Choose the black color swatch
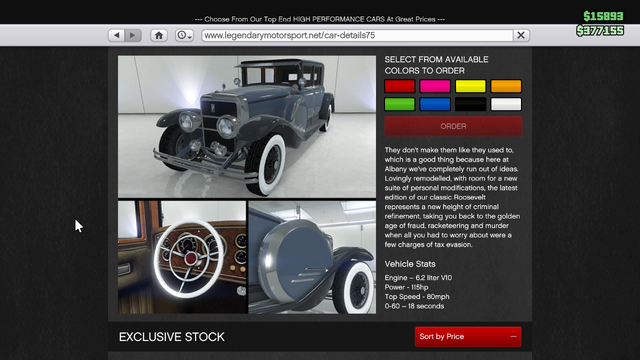This screenshot has height=360, width=640. [x=471, y=104]
